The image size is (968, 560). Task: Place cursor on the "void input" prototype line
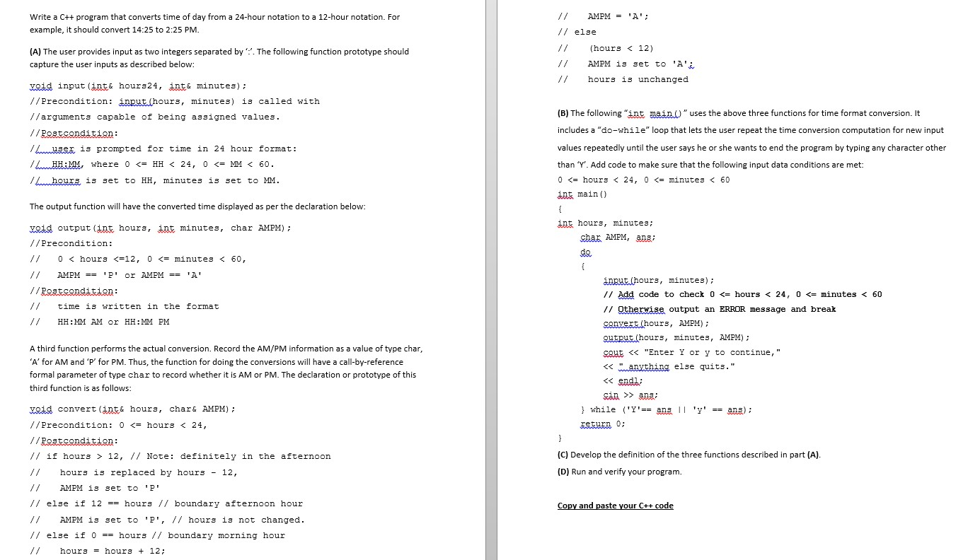coord(99,86)
